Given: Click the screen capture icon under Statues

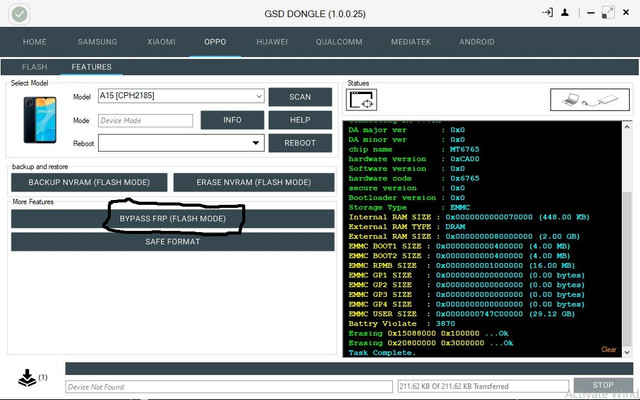Looking at the screenshot, I should pos(361,100).
